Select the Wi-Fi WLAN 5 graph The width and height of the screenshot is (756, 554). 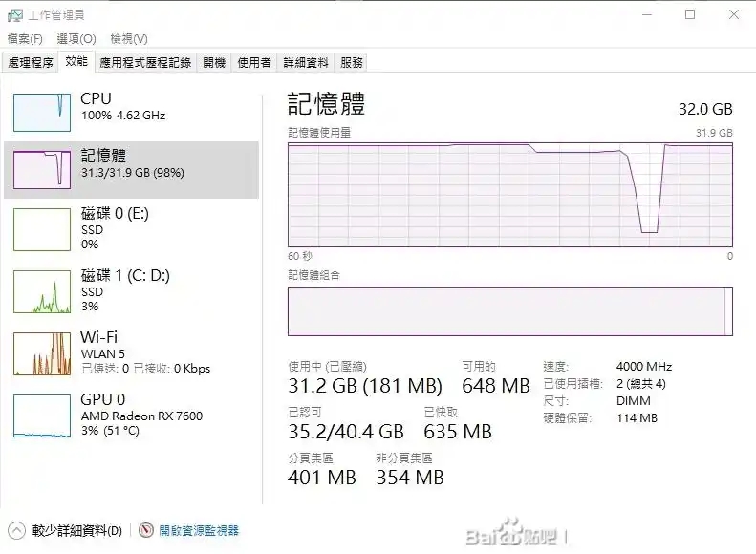click(x=42, y=353)
